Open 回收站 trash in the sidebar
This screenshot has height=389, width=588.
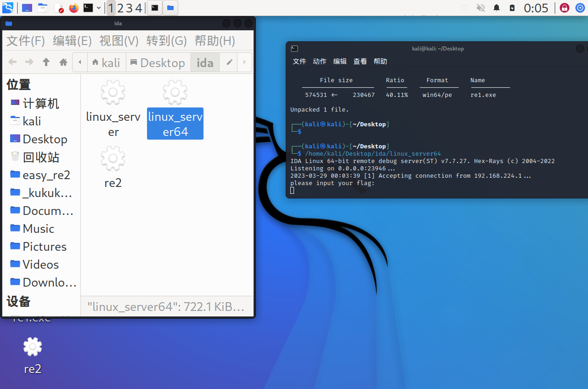41,157
